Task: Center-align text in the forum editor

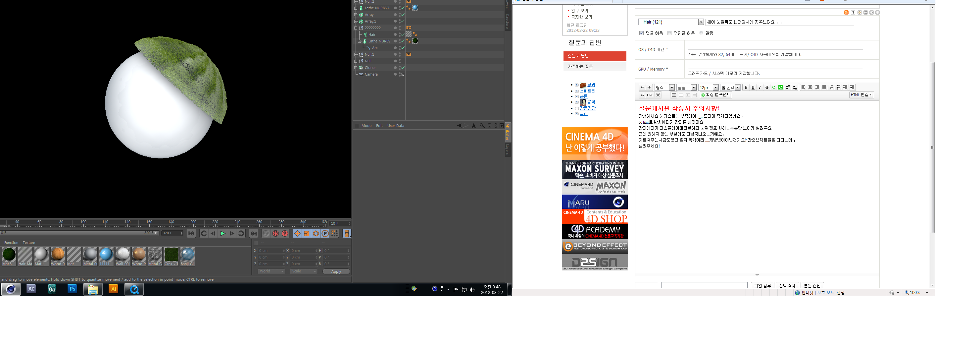Action: (x=810, y=87)
